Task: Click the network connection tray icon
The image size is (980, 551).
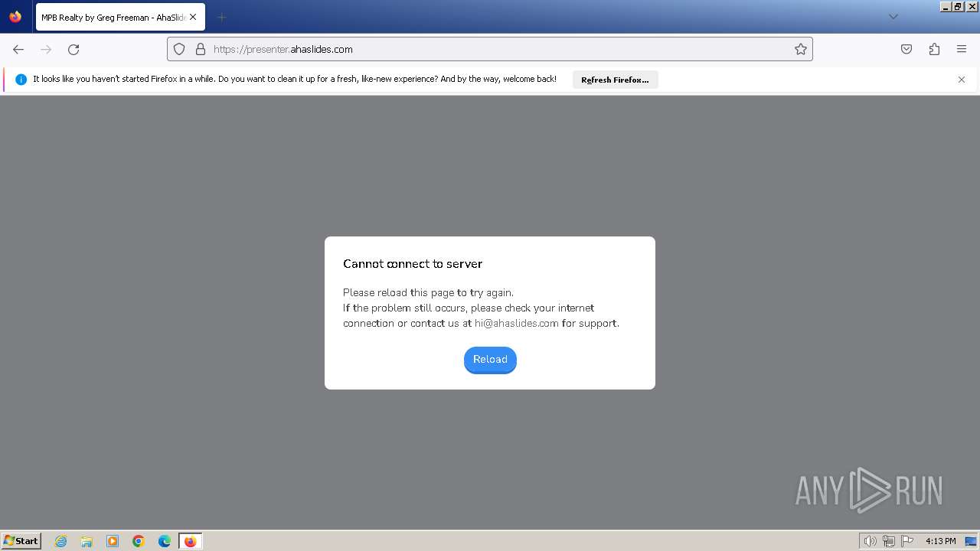Action: pyautogui.click(x=889, y=541)
